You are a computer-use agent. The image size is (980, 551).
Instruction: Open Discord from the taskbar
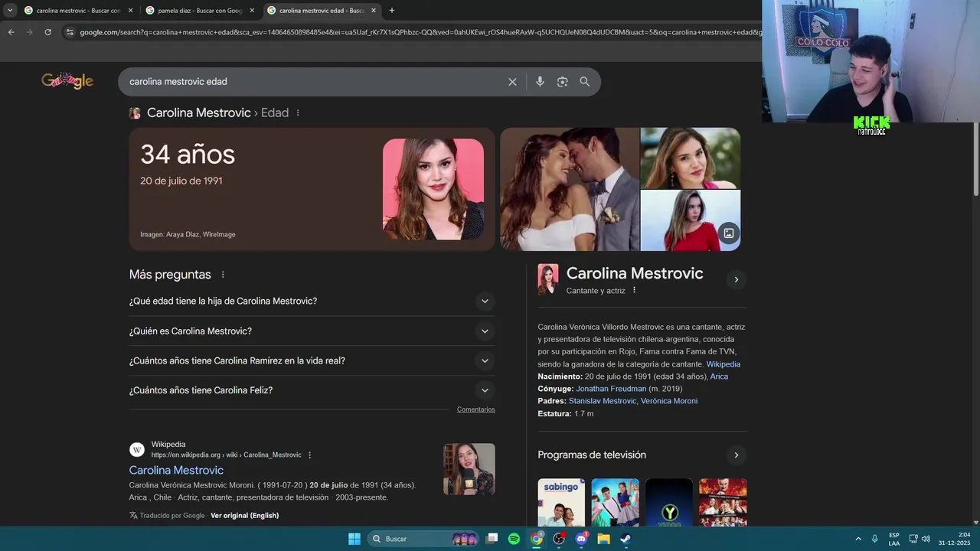tap(581, 539)
